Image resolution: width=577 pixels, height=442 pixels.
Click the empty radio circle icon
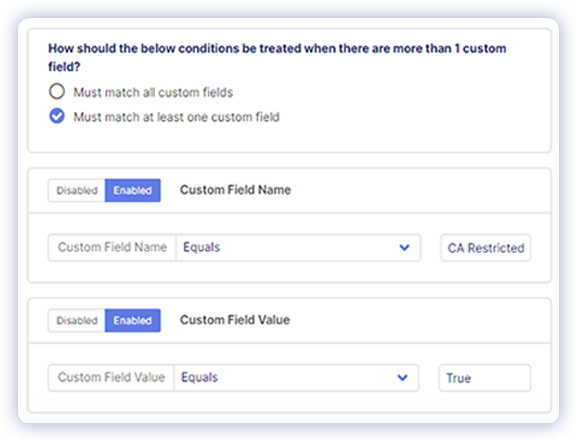57,92
